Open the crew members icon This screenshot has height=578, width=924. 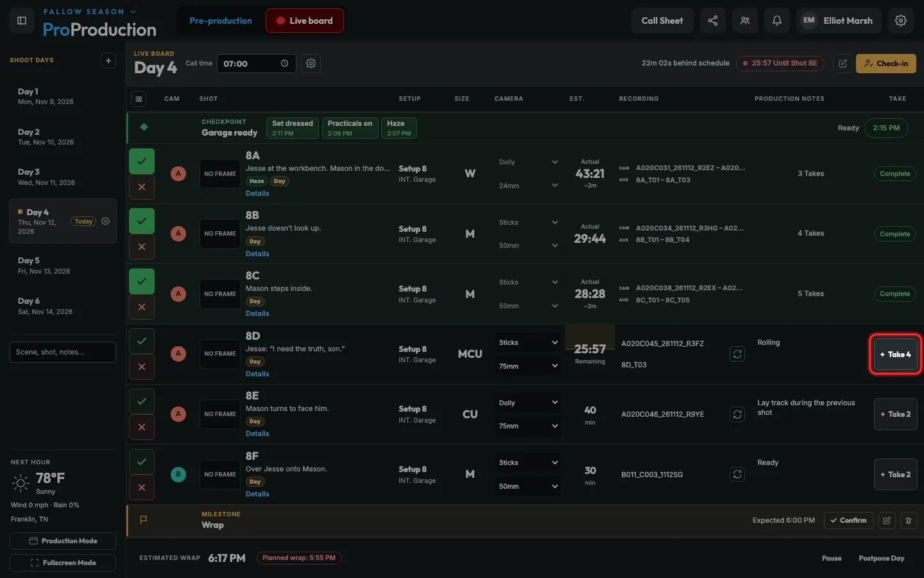point(745,21)
